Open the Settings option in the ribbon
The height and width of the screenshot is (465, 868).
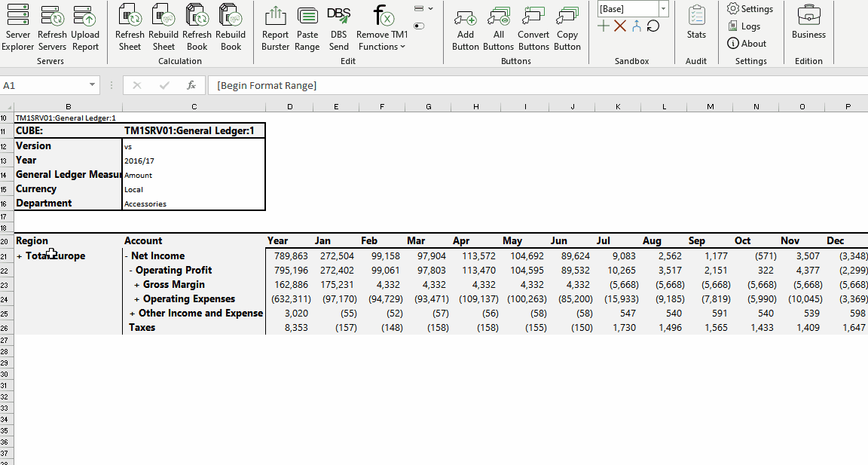point(750,9)
